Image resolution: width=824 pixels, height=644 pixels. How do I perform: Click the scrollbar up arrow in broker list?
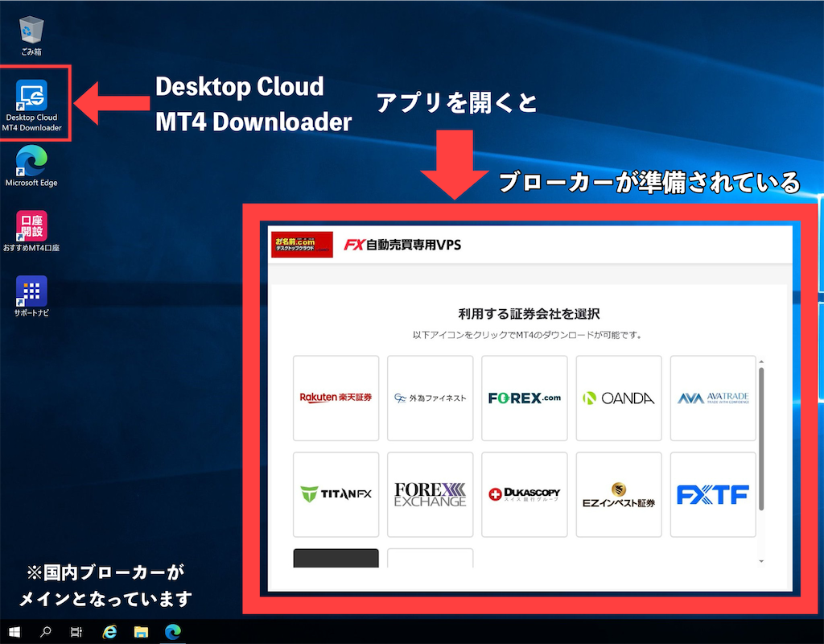[x=761, y=362]
